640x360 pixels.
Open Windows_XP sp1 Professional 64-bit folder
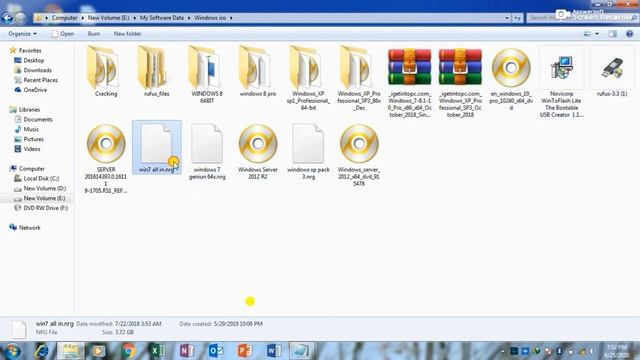pos(308,78)
